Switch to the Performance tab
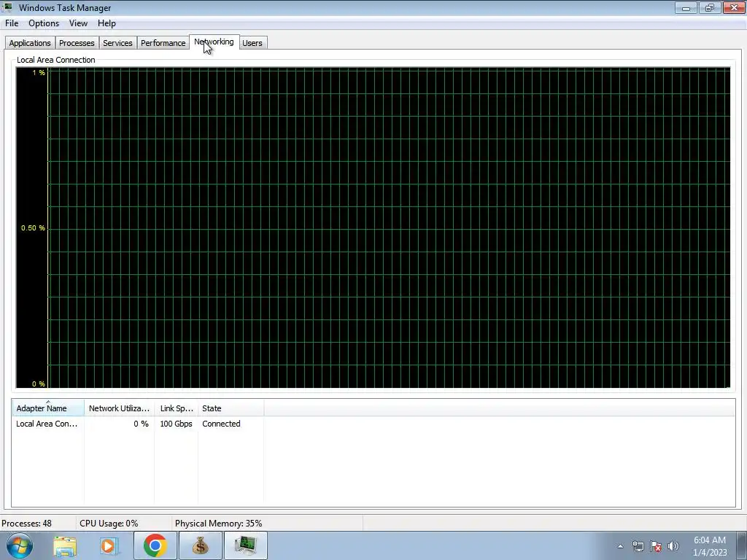Image resolution: width=747 pixels, height=560 pixels. point(163,43)
